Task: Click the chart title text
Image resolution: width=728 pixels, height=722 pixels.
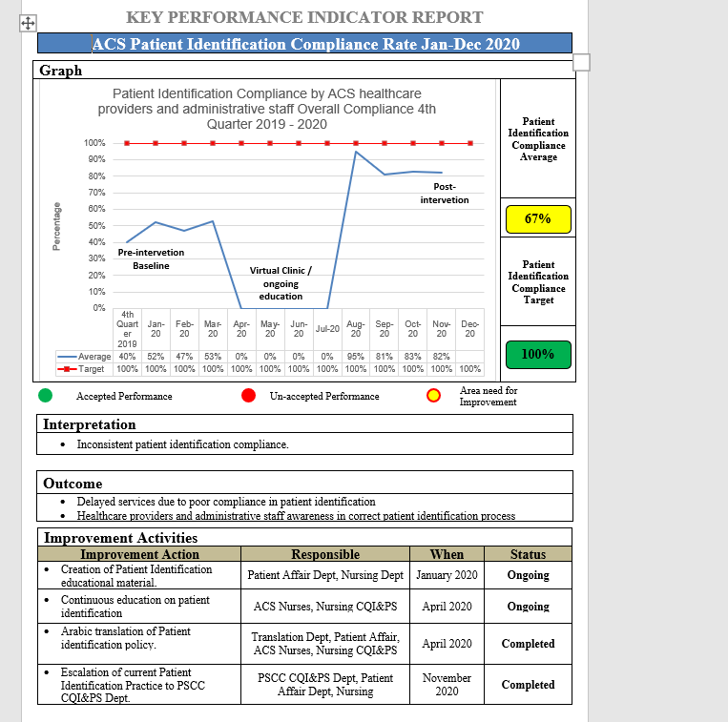Action: (x=267, y=109)
